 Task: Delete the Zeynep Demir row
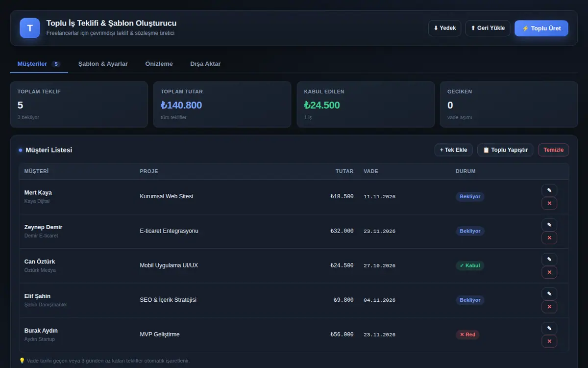click(549, 237)
